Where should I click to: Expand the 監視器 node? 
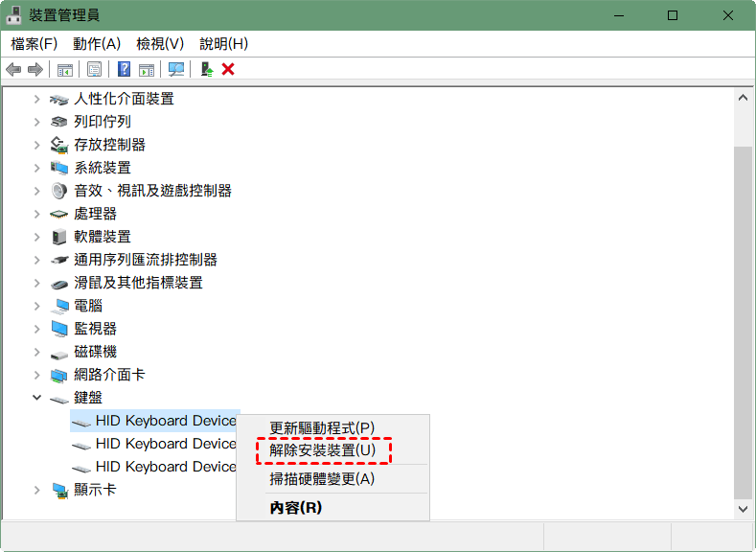[36, 329]
